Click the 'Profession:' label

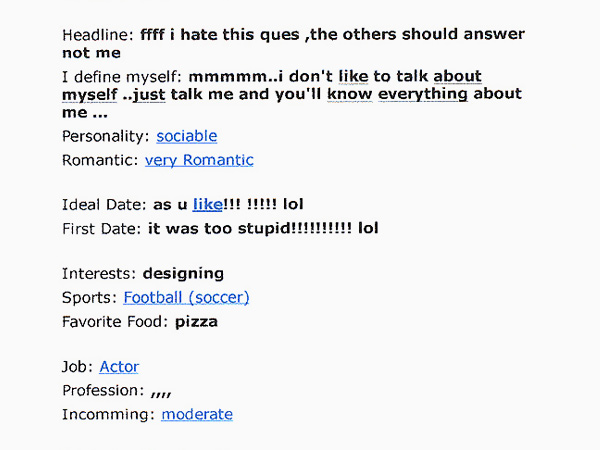click(103, 390)
